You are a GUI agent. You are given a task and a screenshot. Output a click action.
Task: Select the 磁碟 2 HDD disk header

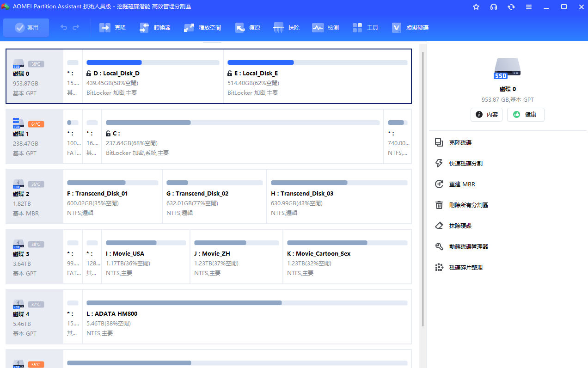pyautogui.click(x=35, y=196)
